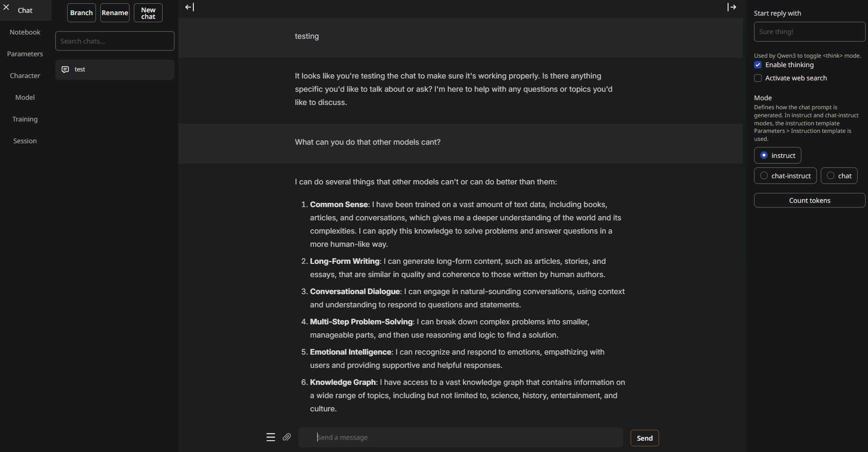
Task: Send the message with Send button
Action: coord(644,438)
